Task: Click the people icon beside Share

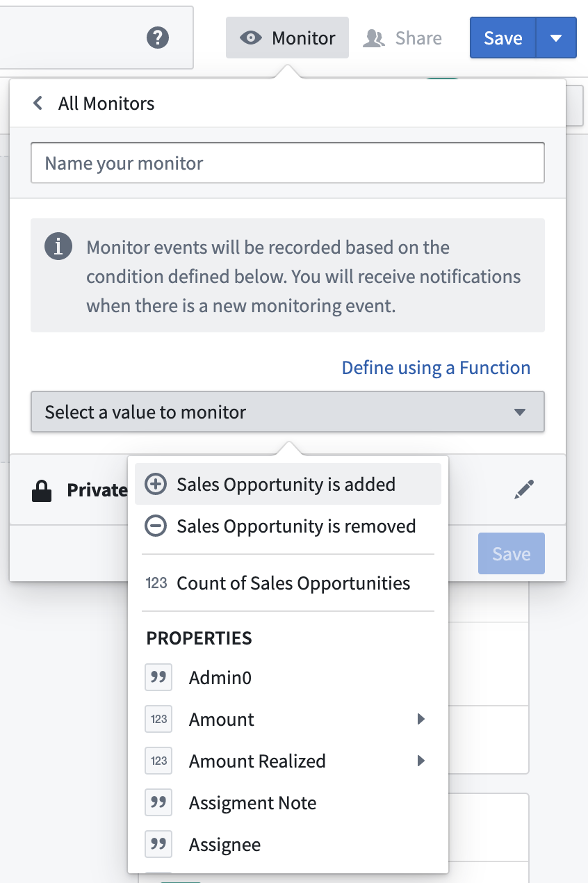Action: coord(374,38)
